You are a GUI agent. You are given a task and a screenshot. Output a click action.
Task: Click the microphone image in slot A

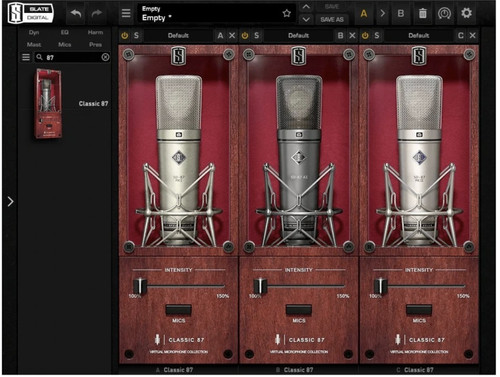coord(179,160)
